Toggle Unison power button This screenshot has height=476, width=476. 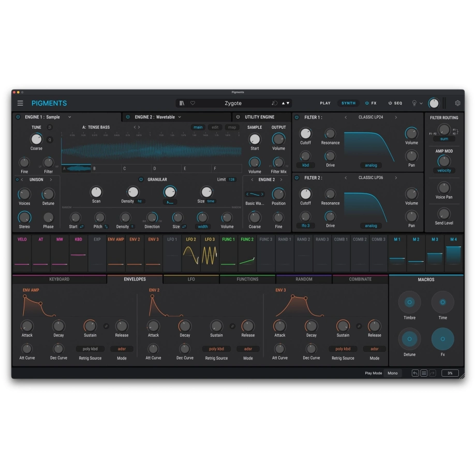(17, 180)
